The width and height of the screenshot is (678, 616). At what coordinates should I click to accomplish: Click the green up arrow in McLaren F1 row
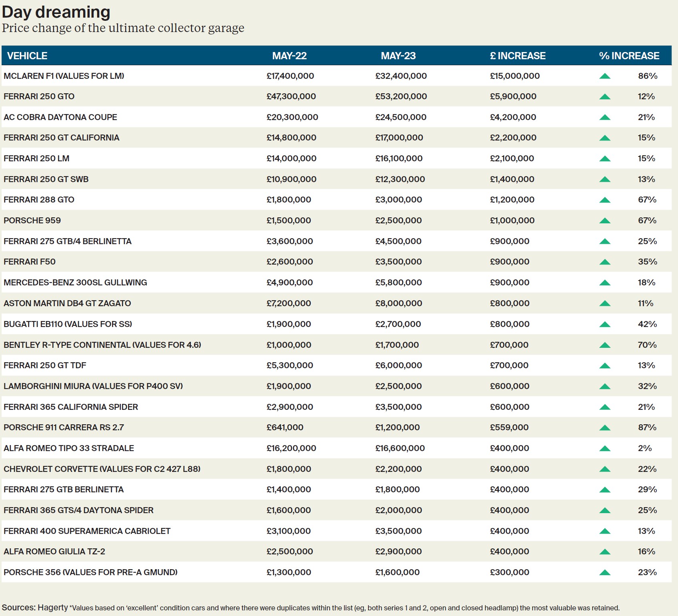[605, 76]
